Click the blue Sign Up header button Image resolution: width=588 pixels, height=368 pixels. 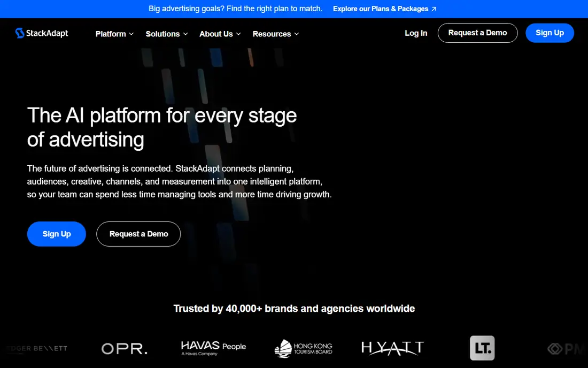click(550, 33)
